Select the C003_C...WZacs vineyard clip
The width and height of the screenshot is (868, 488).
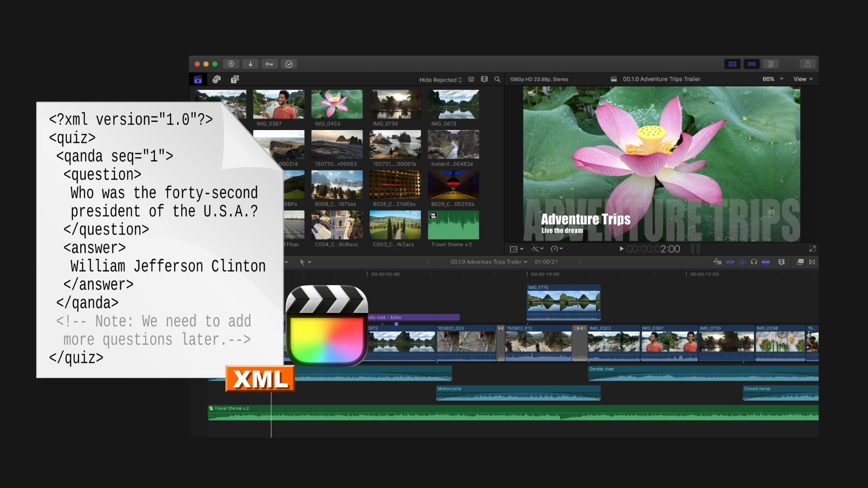[395, 225]
